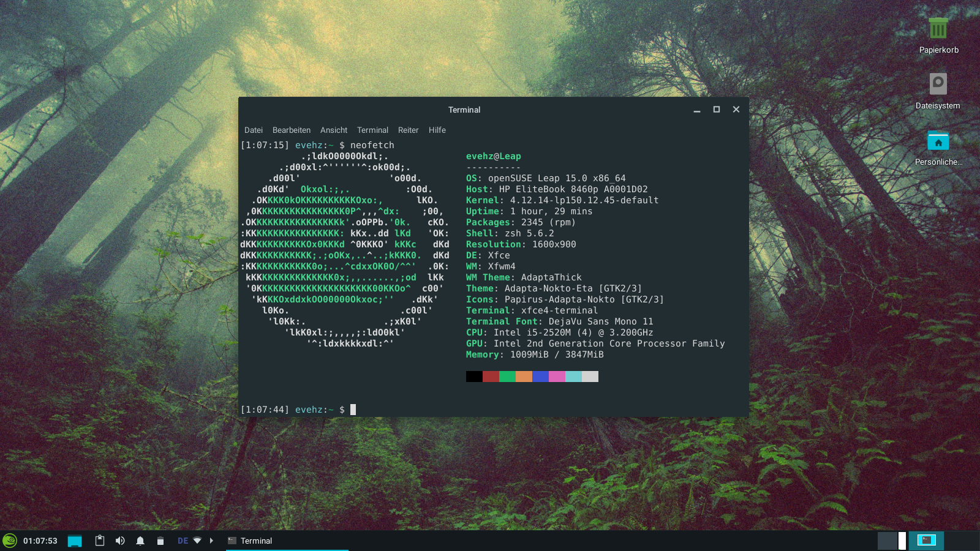
Task: Click the typed 'neofetch' command text
Action: pos(372,145)
